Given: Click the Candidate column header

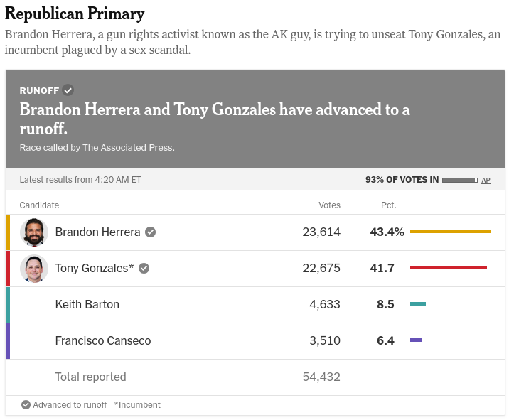Looking at the screenshot, I should (x=39, y=205).
